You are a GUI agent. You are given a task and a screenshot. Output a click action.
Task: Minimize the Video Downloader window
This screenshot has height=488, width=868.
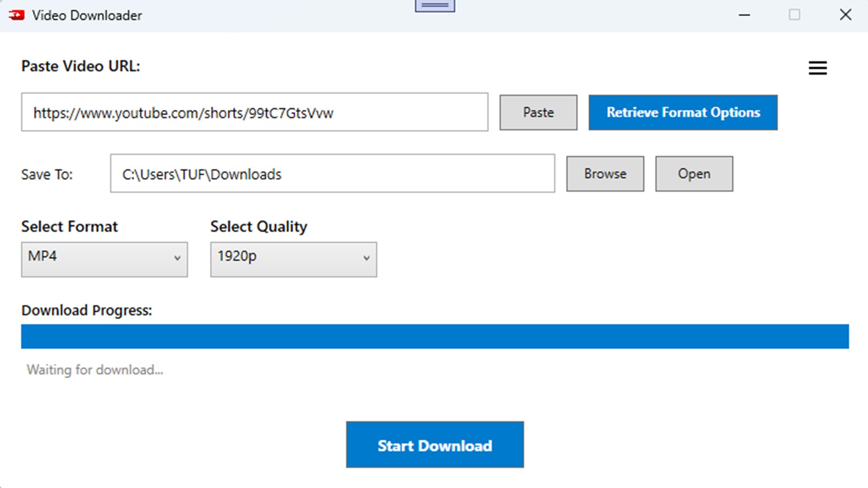click(x=744, y=15)
